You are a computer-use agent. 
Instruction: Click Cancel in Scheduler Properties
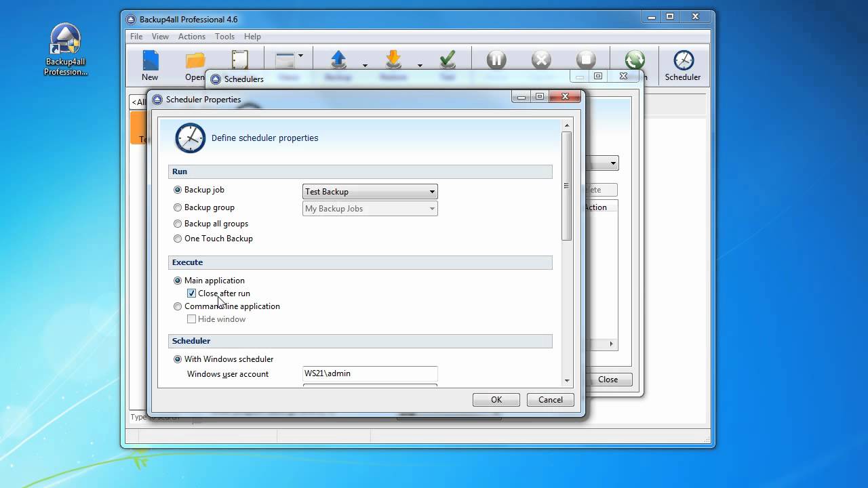click(551, 400)
